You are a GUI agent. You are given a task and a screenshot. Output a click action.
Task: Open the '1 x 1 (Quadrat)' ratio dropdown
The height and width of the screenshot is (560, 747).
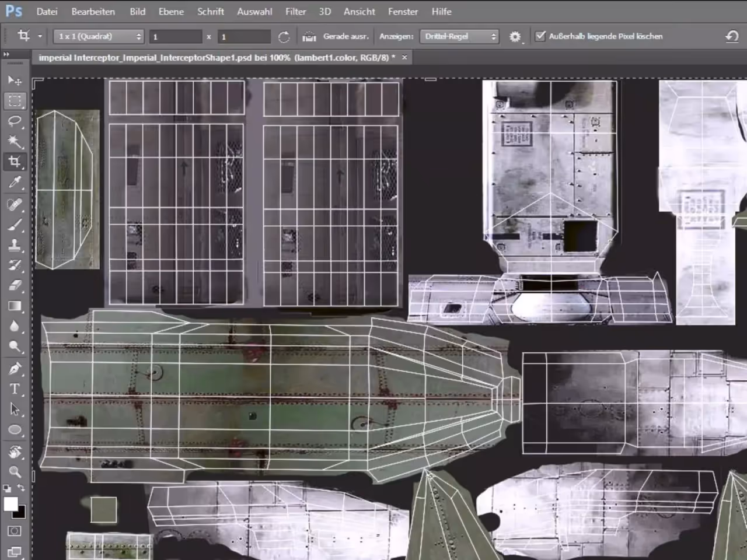[99, 36]
